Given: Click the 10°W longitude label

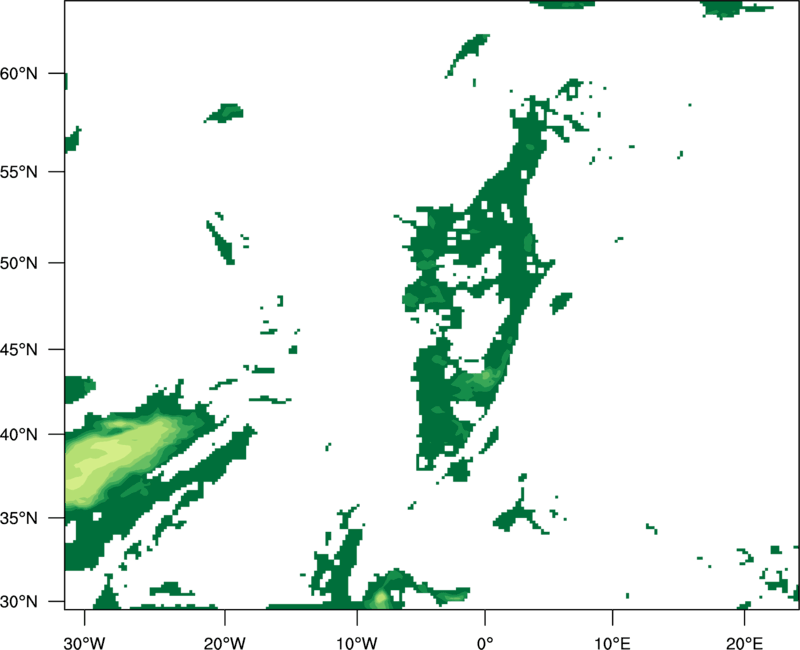Looking at the screenshot, I should coord(357,643).
